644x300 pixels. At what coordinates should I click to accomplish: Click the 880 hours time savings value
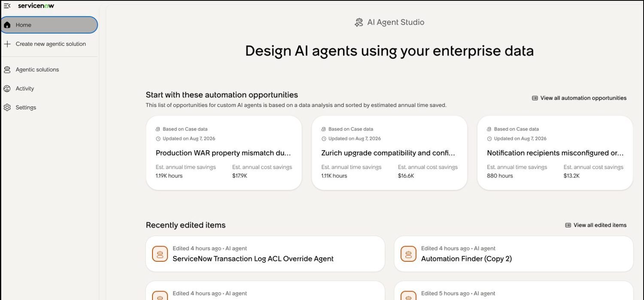pos(500,176)
